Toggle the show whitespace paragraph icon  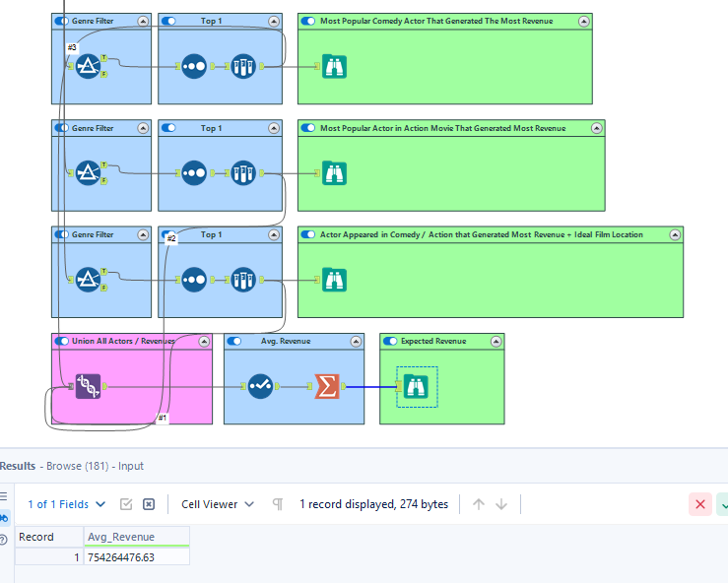(x=278, y=504)
